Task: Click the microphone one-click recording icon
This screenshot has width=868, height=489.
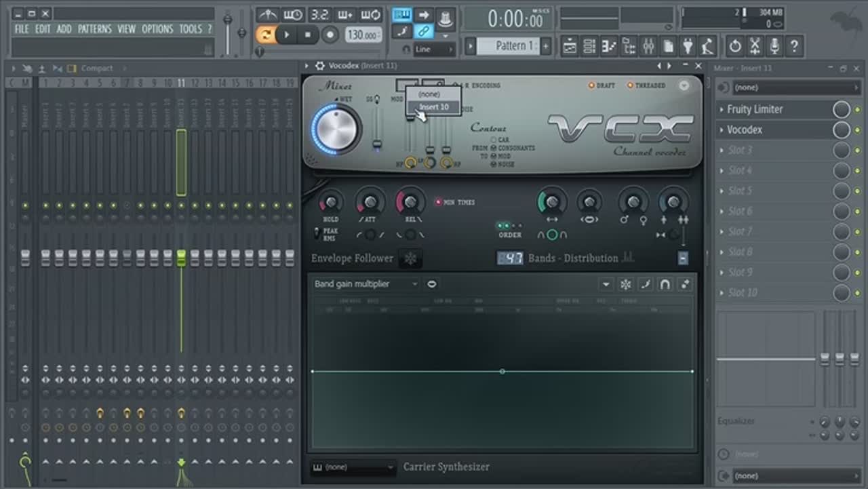Action: coord(774,46)
